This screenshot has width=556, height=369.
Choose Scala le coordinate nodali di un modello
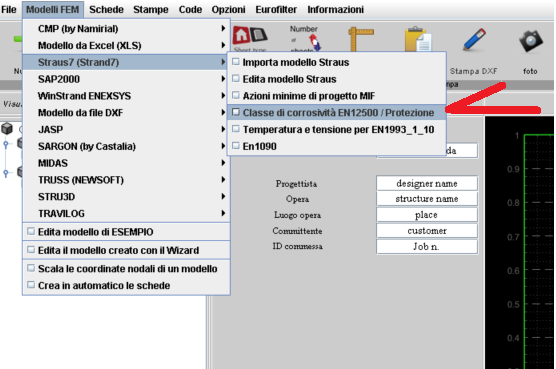126,269
